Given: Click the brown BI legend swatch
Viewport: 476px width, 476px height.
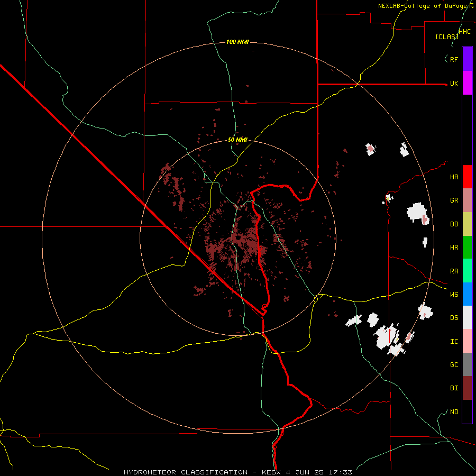Looking at the screenshot, I should click(x=467, y=388).
